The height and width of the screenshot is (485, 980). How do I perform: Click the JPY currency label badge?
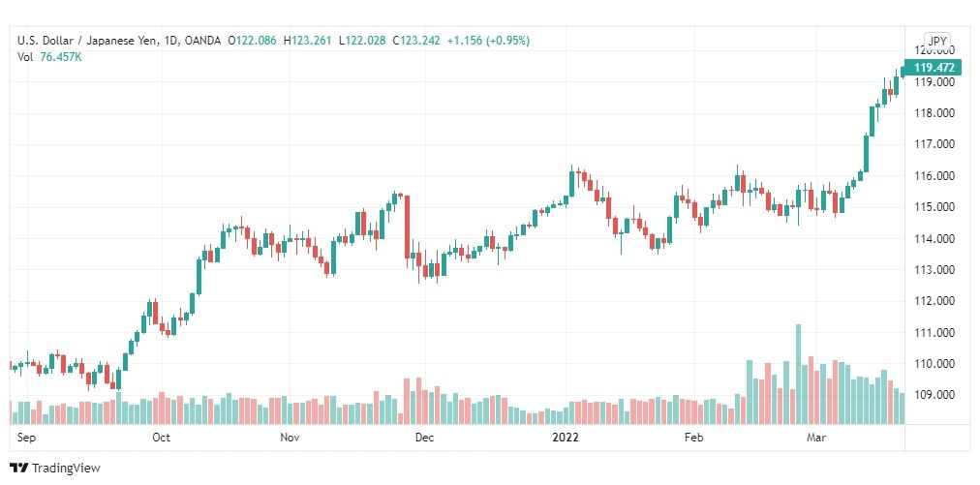[936, 41]
